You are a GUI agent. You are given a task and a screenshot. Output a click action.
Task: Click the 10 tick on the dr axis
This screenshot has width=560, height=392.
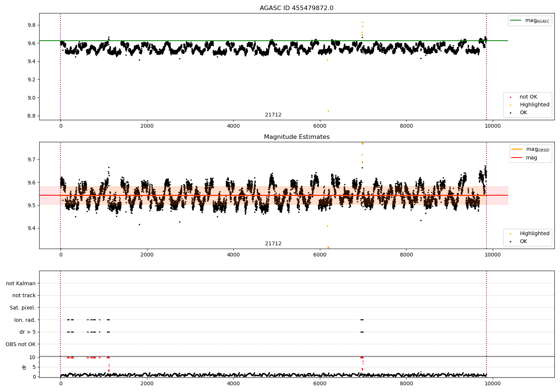[32, 358]
